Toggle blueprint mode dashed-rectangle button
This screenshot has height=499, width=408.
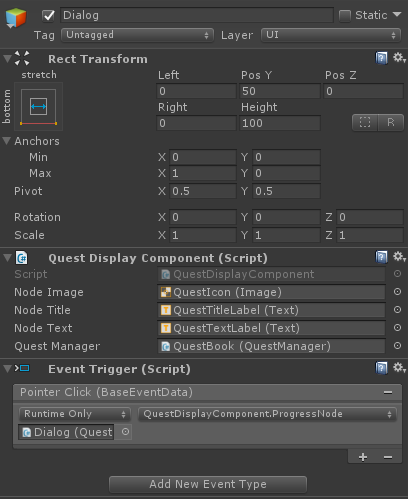coord(365,122)
